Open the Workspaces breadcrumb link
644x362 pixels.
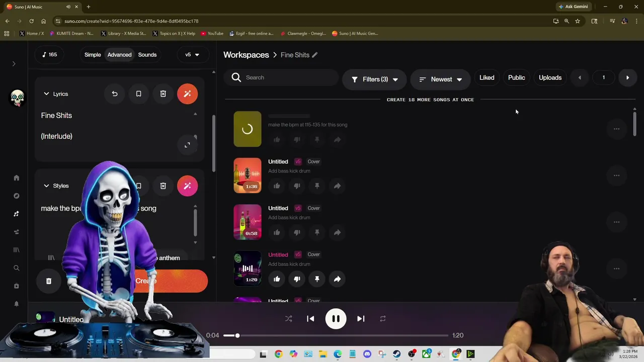tap(246, 55)
